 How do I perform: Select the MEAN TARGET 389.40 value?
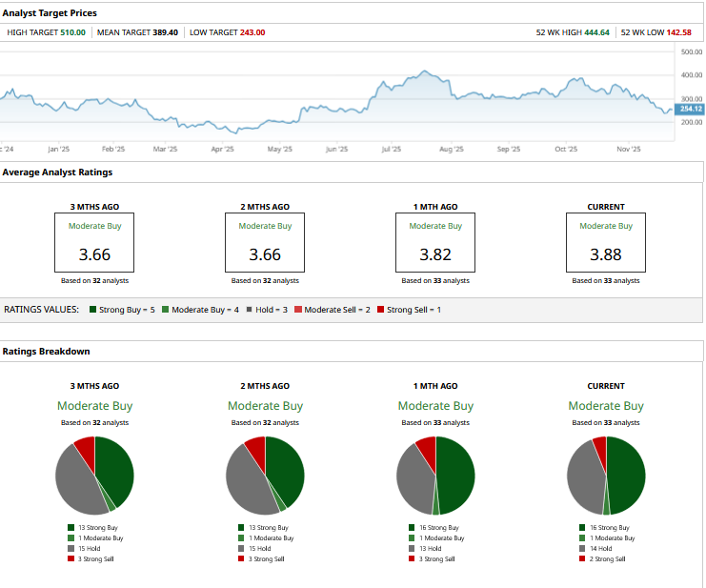click(x=165, y=32)
